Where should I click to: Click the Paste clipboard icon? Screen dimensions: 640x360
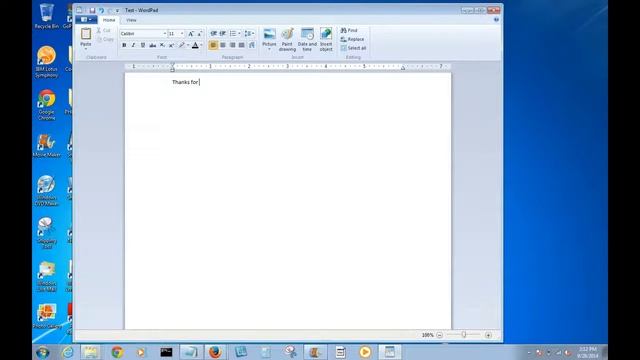(86, 33)
